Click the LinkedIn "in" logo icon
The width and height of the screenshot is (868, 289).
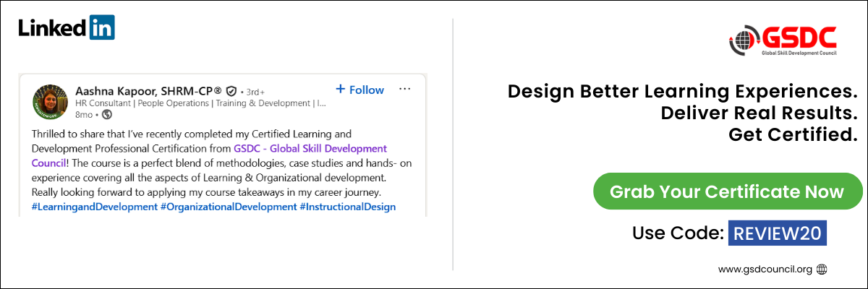coord(103,27)
